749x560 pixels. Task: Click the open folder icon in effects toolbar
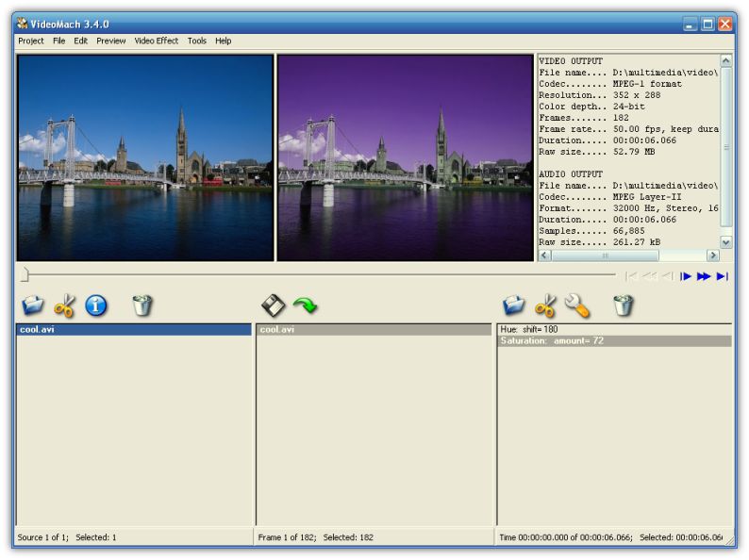[x=513, y=305]
